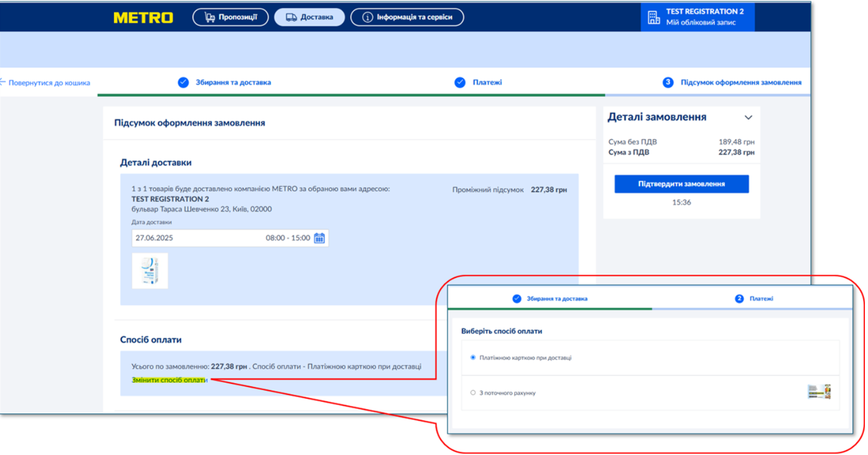Screen dimensions: 868x455
Task: Click the Дата доставки label
Action: pyautogui.click(x=151, y=222)
